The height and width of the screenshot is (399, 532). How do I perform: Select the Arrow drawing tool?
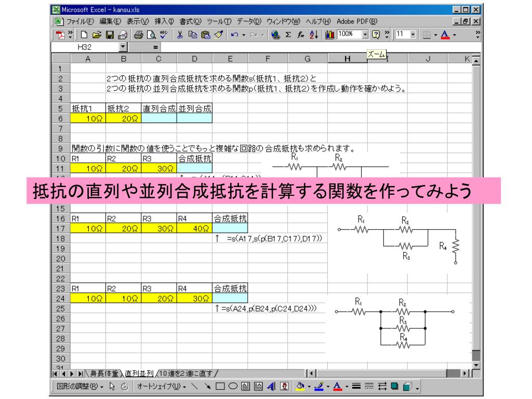(x=207, y=386)
